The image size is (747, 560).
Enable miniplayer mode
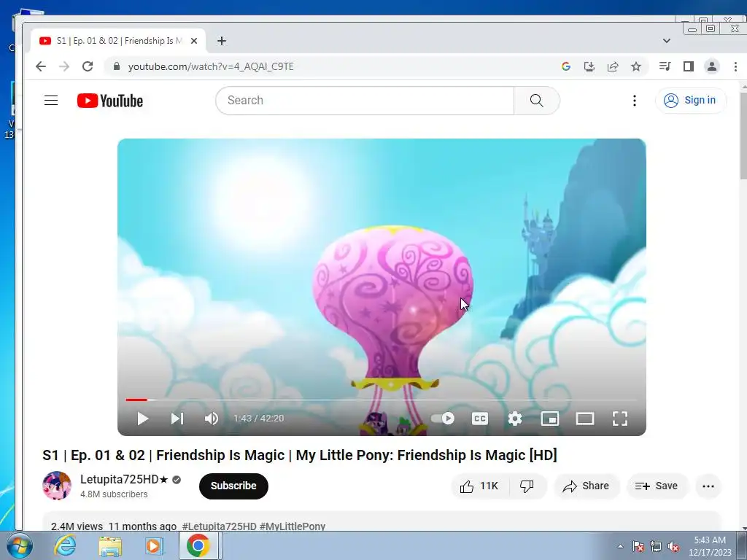[550, 419]
